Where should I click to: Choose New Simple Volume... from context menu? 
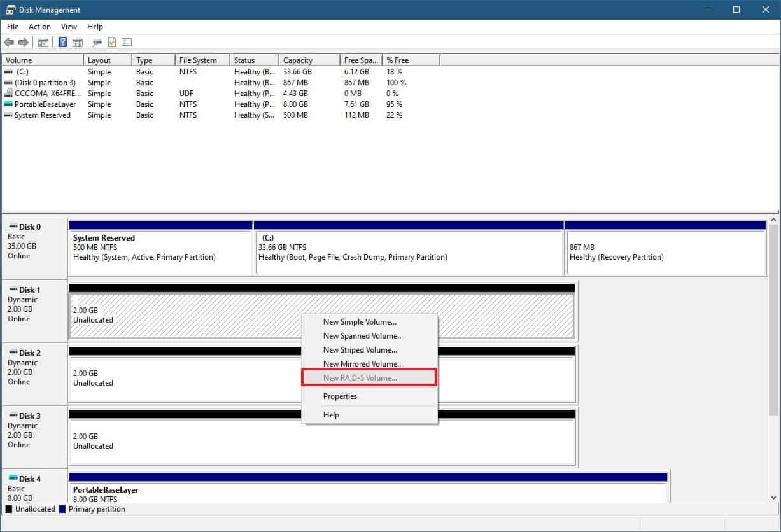[369, 322]
